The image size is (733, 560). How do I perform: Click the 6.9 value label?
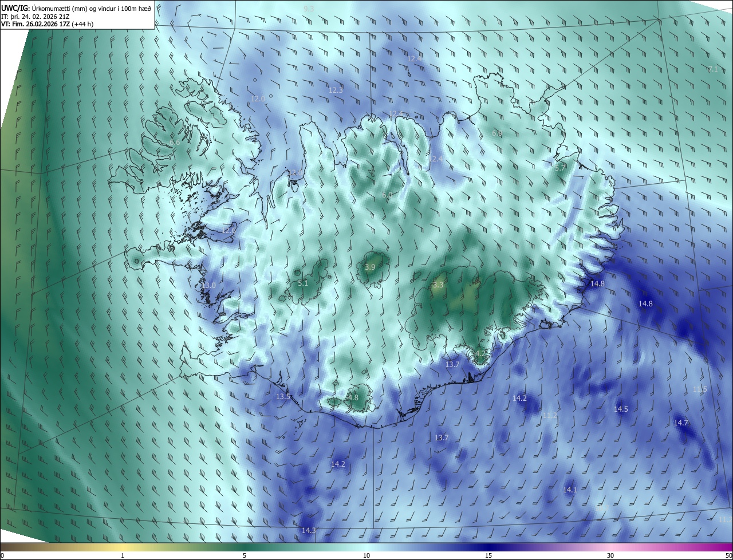click(x=497, y=133)
